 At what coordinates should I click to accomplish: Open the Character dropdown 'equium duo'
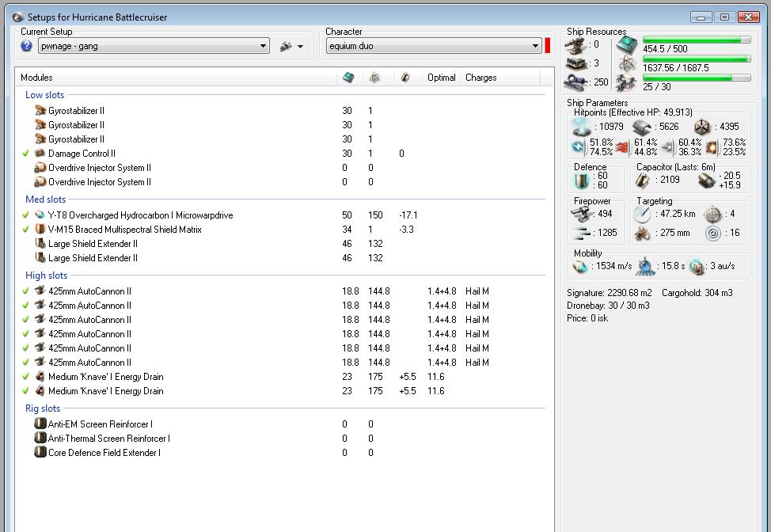click(434, 46)
